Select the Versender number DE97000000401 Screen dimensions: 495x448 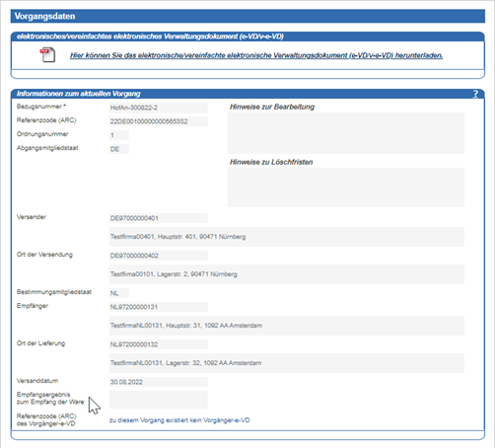tap(159, 218)
